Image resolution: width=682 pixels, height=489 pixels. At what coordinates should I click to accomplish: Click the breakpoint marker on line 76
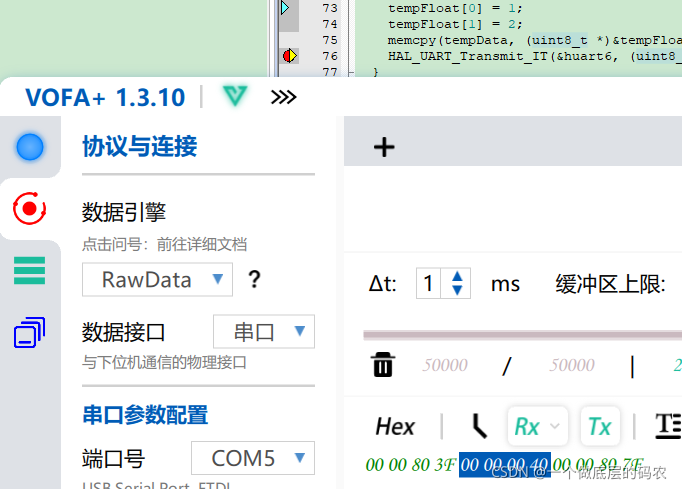(x=289, y=56)
